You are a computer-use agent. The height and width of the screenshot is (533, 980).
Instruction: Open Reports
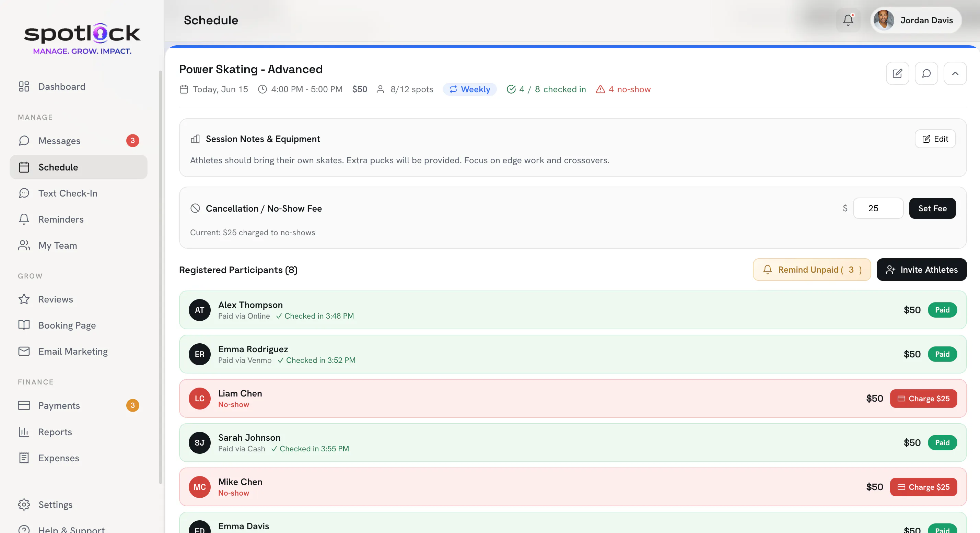coord(78,432)
